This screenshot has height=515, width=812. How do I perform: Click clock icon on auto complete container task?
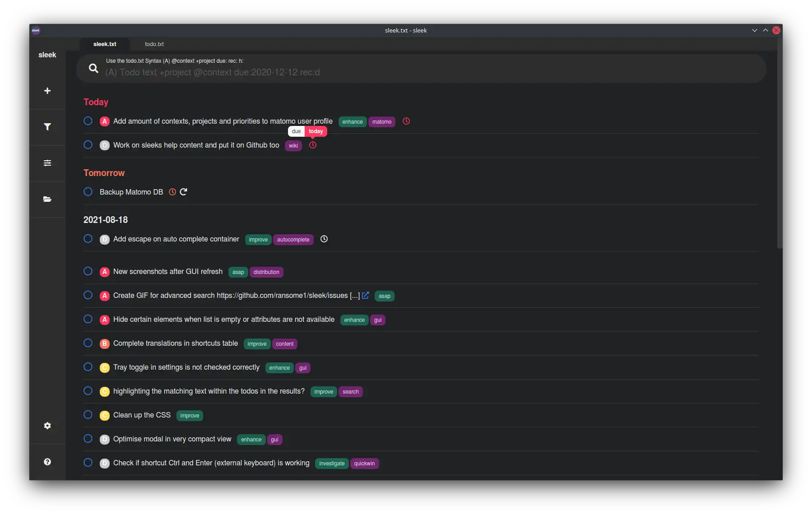click(324, 239)
